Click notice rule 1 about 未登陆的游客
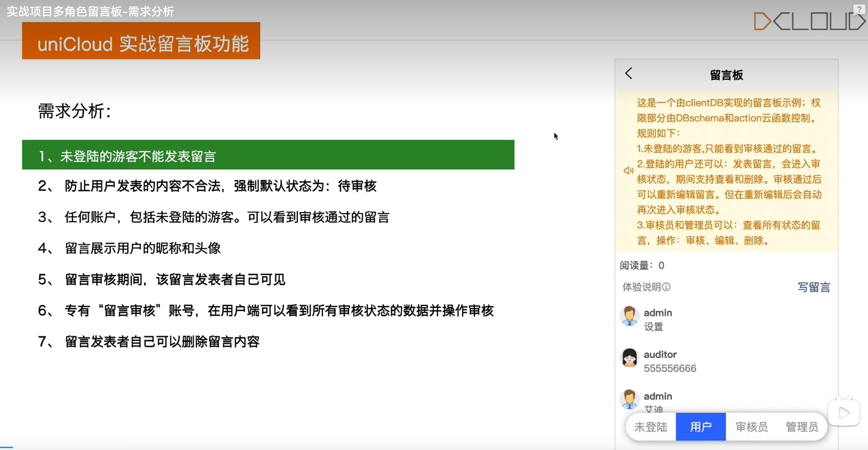 coord(727,149)
